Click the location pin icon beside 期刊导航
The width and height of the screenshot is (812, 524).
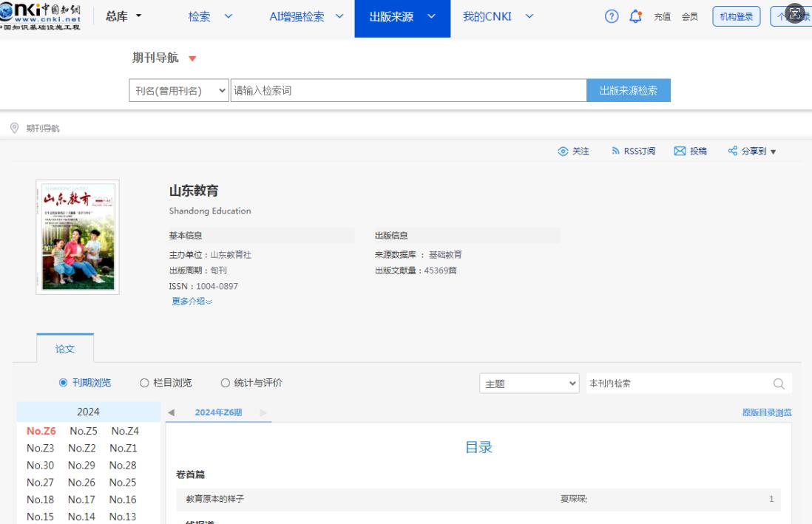tap(15, 128)
